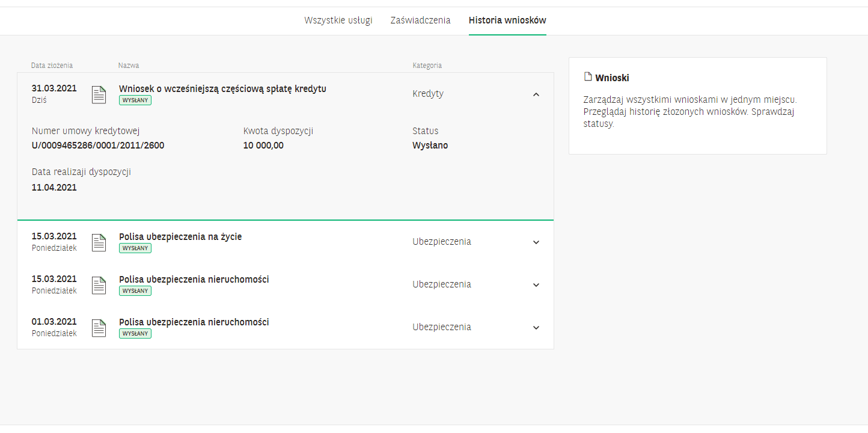Expand the 15.03.2021 Polisa ubezpieczenia nieruchomości chevron
Screen dimensions: 868x433
click(x=536, y=285)
